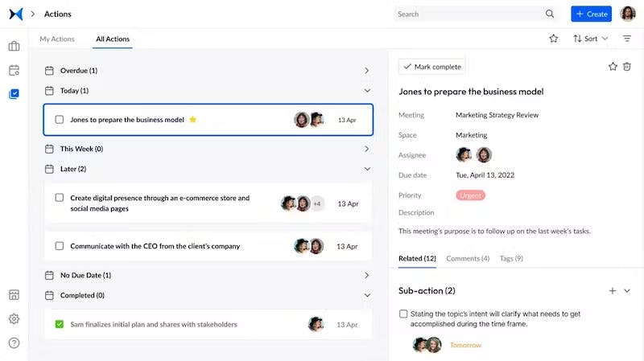This screenshot has width=644, height=361.
Task: Delete the action using the trash icon
Action: 627,66
